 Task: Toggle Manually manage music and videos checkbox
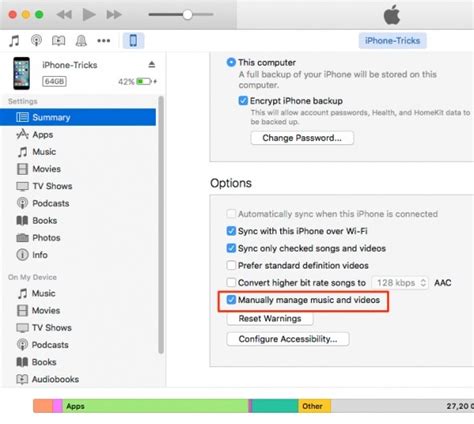tap(231, 300)
